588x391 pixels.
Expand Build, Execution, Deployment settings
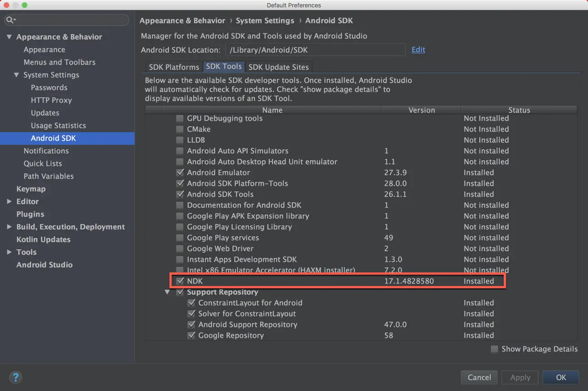[9, 227]
